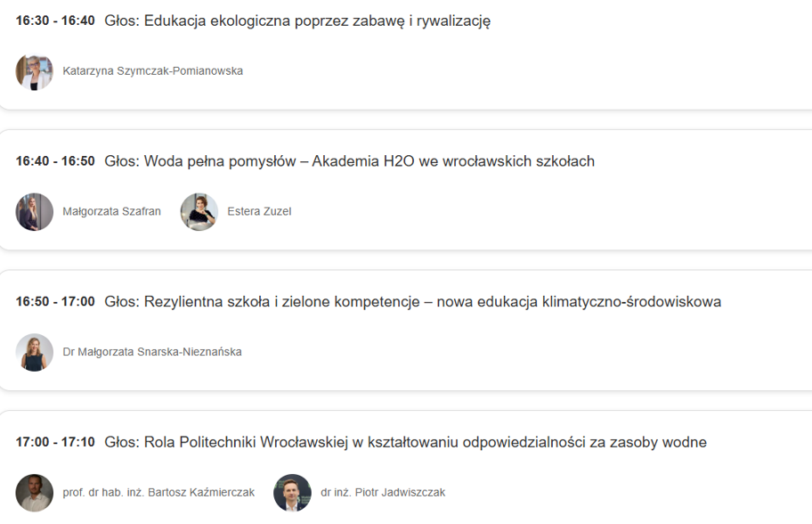
Task: Open speaker name Katarzyna Szymczak-Pomianowska
Action: point(152,71)
